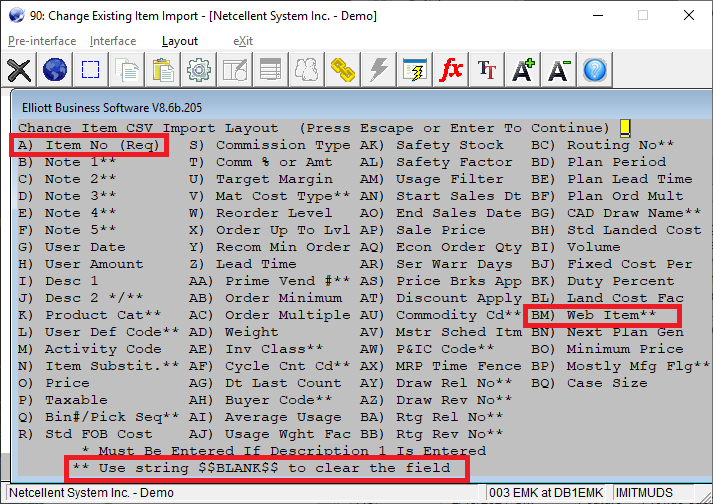The image size is (713, 504).
Task: Click the 'Target Margin' field entry
Action: tap(261, 179)
